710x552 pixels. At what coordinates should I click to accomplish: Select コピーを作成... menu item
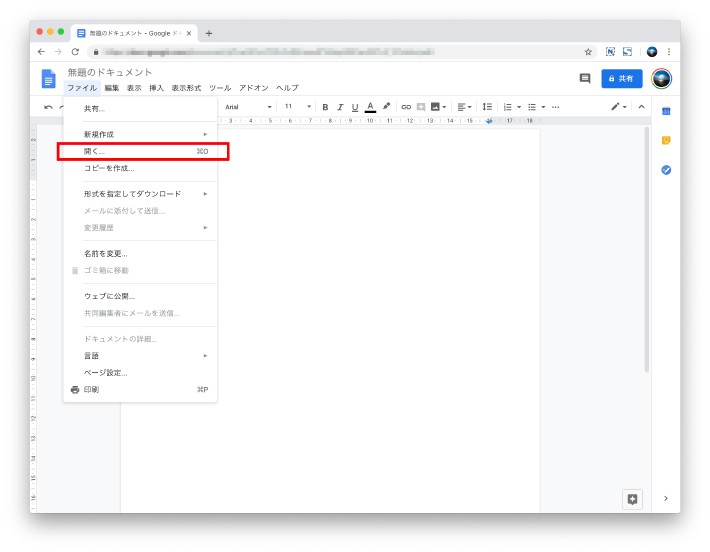(x=140, y=168)
